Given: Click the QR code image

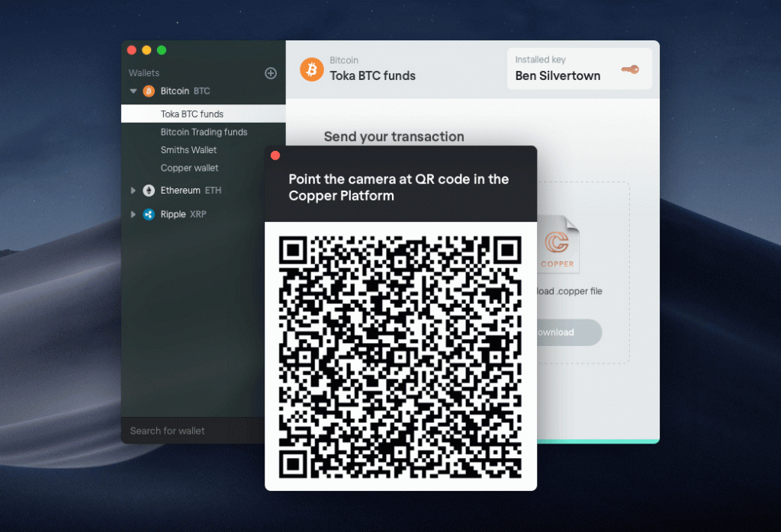Looking at the screenshot, I should pyautogui.click(x=400, y=357).
